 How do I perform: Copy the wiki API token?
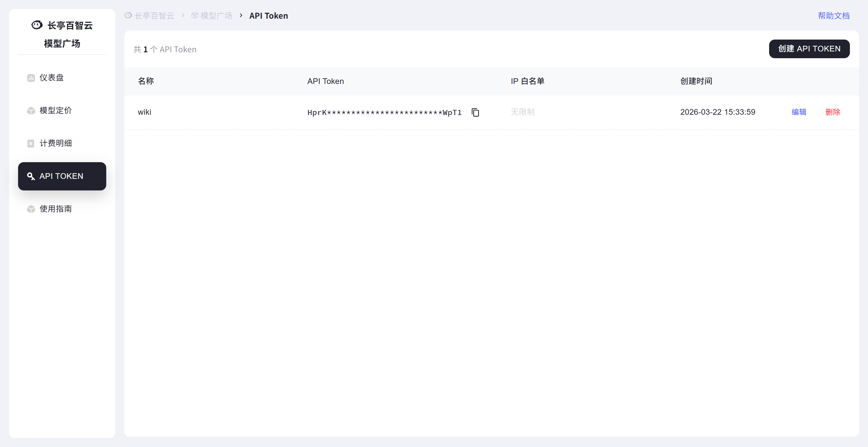tap(475, 112)
